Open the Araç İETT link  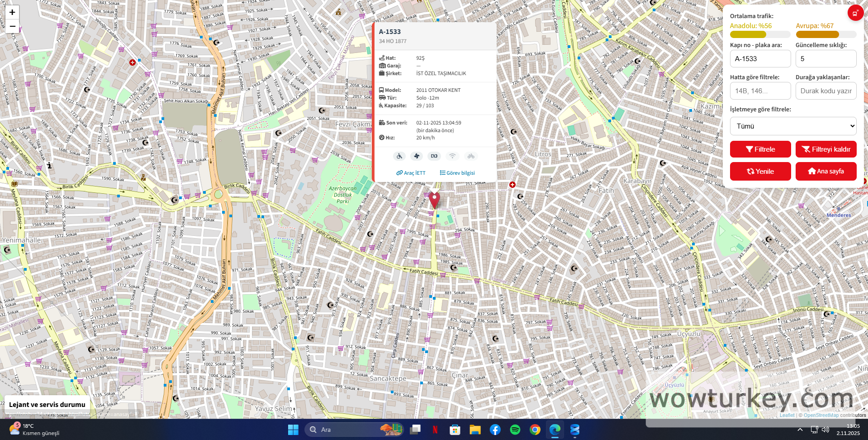coord(411,173)
